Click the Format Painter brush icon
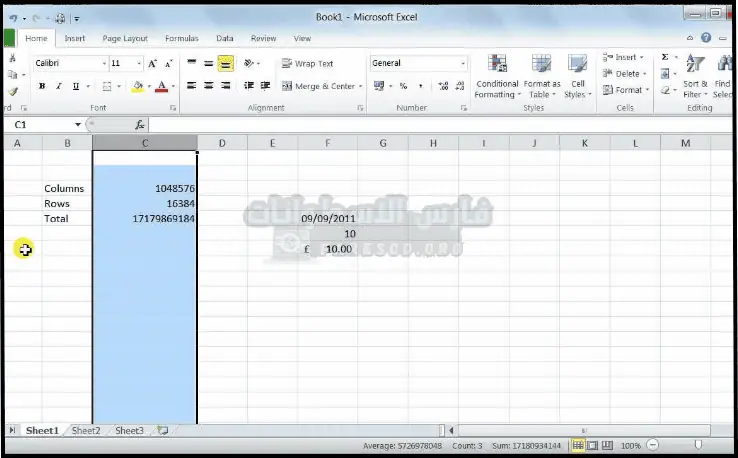This screenshot has height=458, width=738. 11,91
